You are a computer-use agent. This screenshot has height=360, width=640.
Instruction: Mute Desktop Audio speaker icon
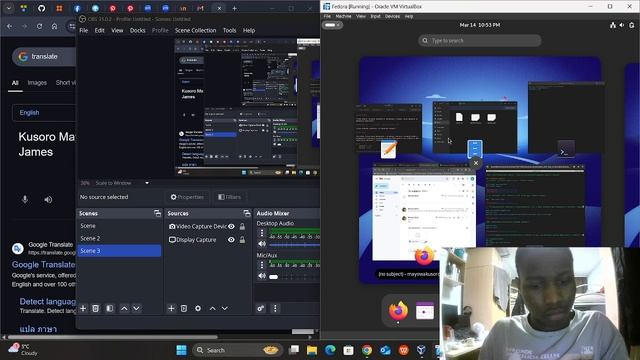(262, 244)
